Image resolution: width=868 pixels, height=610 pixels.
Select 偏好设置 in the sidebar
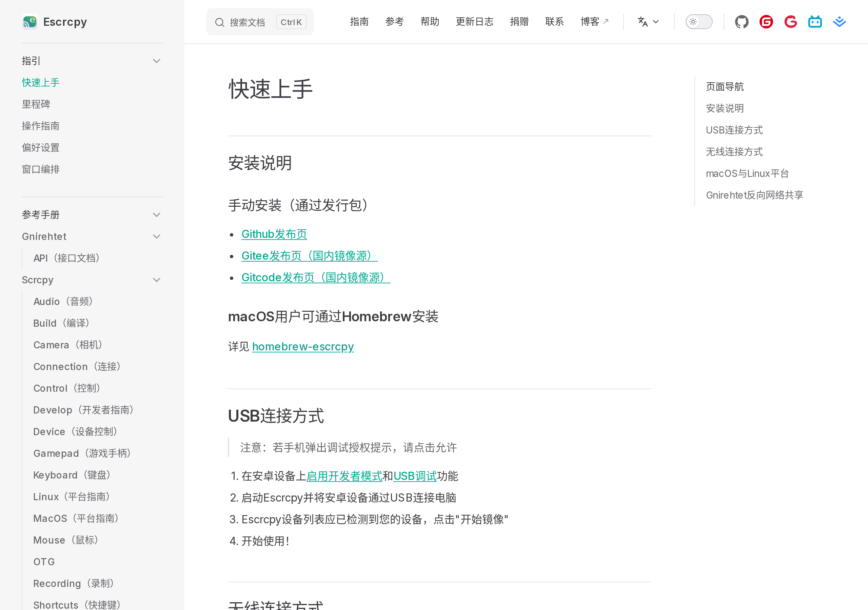[x=41, y=148]
